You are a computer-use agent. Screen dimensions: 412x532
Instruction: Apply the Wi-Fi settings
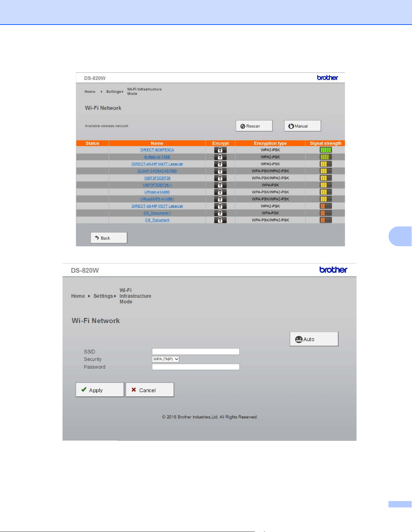(x=100, y=390)
